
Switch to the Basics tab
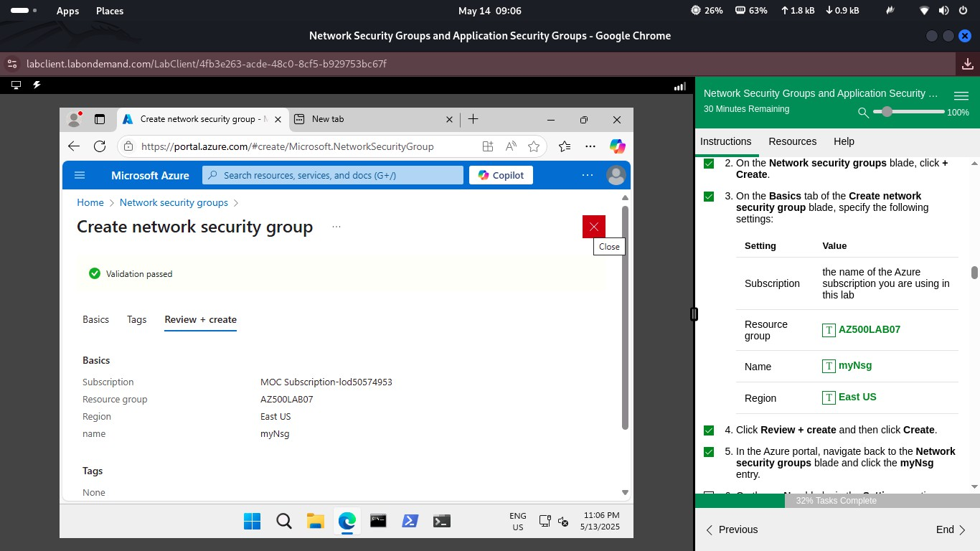point(95,319)
